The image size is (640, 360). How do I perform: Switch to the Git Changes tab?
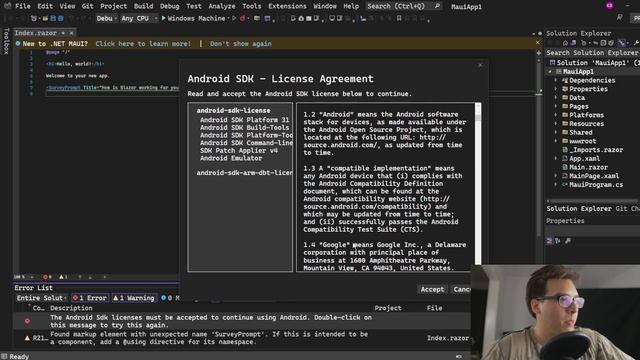pyautogui.click(x=627, y=209)
